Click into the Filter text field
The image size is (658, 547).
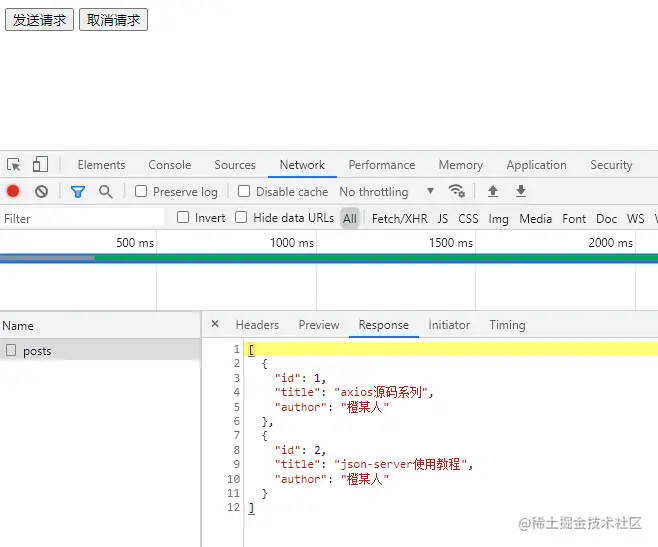pyautogui.click(x=82, y=218)
